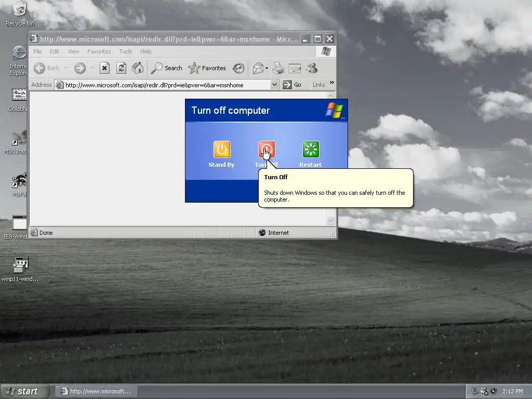Expand the Links bar chevron
Screen dimensions: 532x399
332,83
